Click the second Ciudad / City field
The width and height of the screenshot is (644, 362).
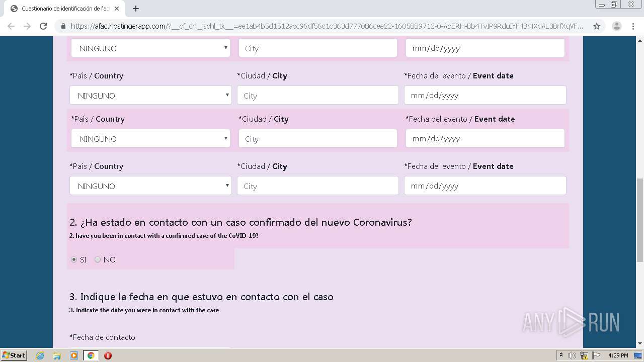click(x=318, y=95)
